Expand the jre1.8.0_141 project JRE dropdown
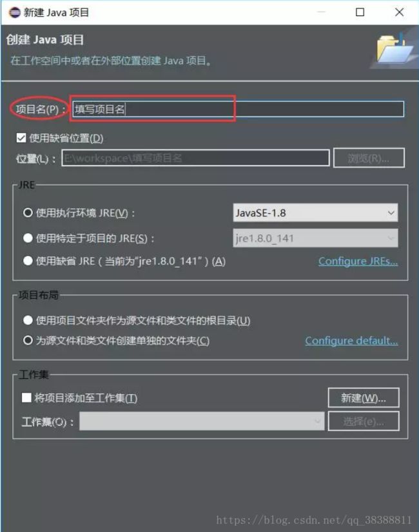 (315, 238)
